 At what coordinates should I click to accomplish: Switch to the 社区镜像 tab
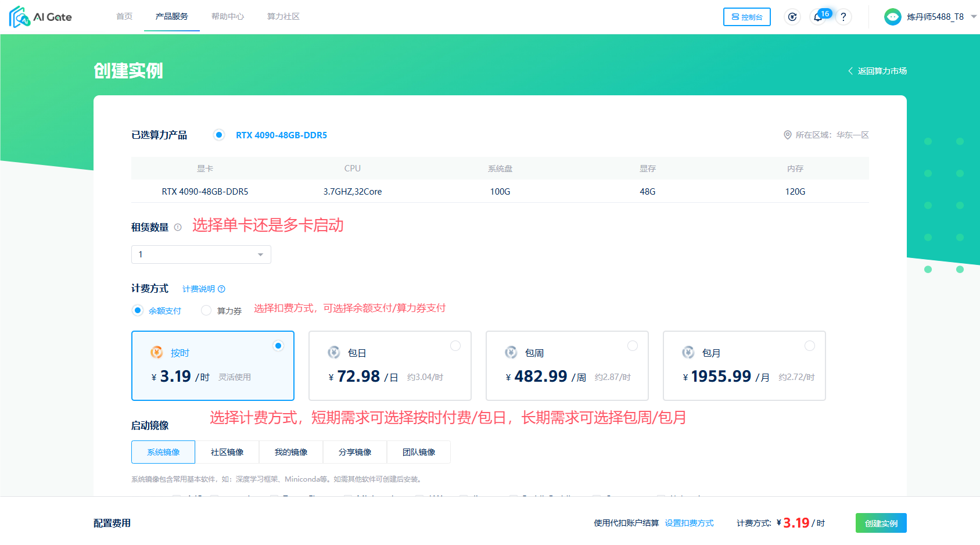click(x=227, y=452)
